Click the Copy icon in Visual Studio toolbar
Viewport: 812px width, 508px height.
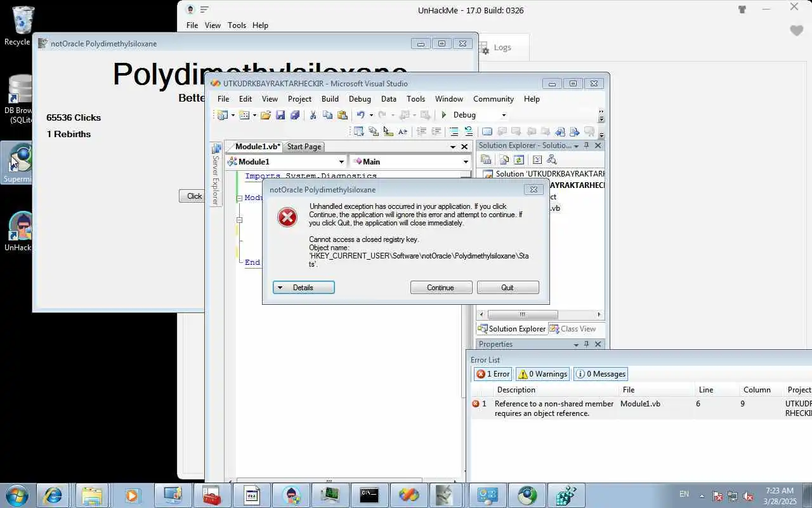(327, 115)
